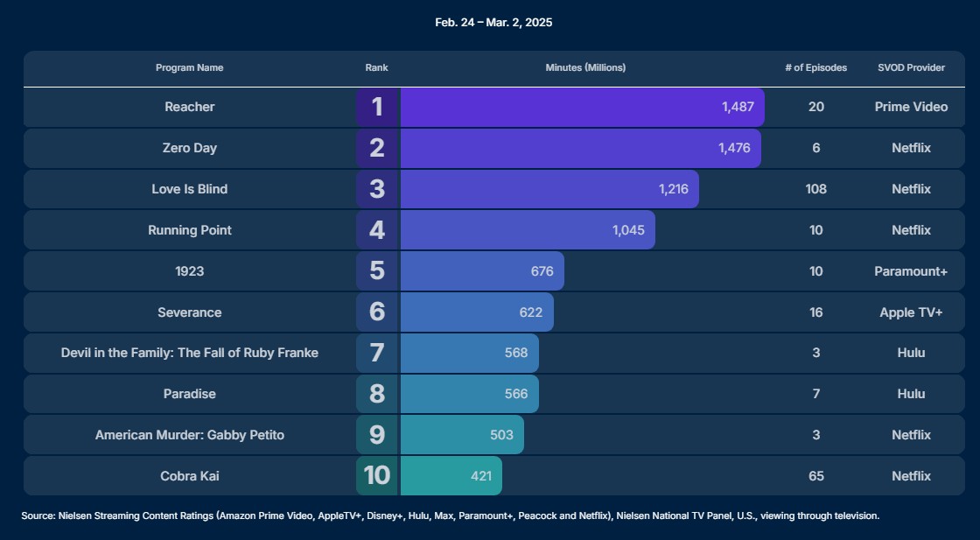This screenshot has height=540, width=980.
Task: Click the 676 bar for 1923
Action: [482, 271]
